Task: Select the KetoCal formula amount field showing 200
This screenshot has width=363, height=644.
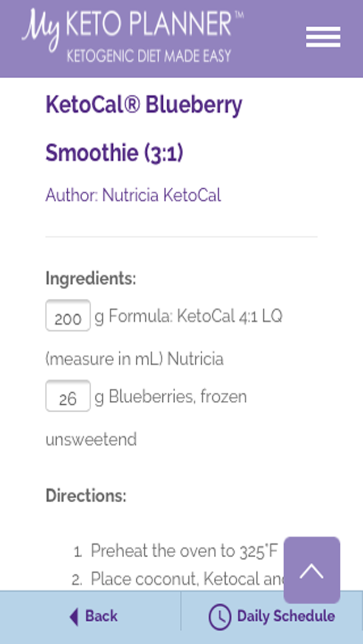Action: (x=68, y=315)
